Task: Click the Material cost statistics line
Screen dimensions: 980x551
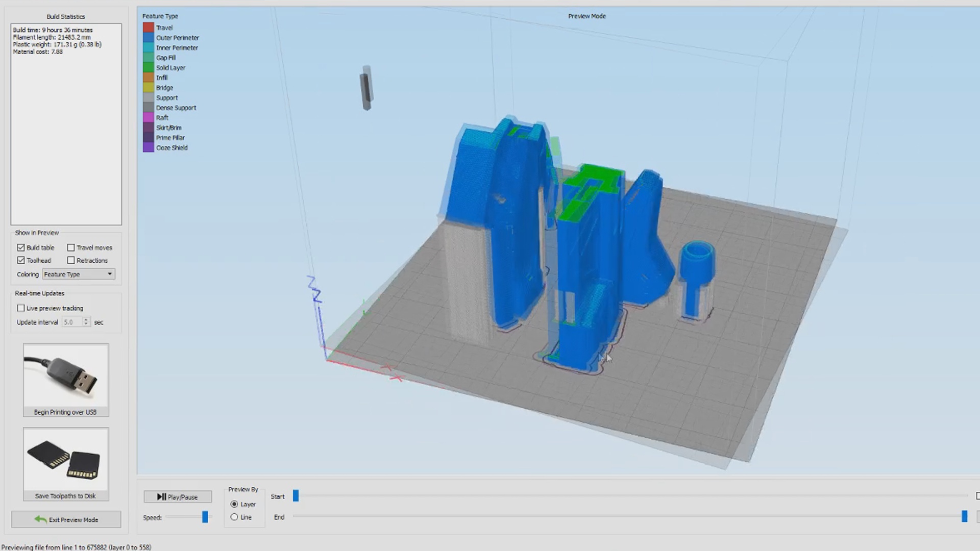Action: [x=38, y=52]
